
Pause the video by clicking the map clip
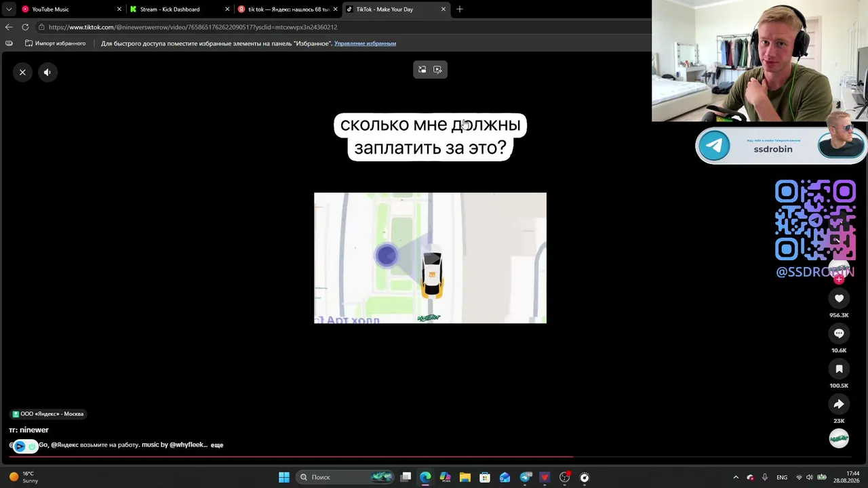tap(430, 258)
